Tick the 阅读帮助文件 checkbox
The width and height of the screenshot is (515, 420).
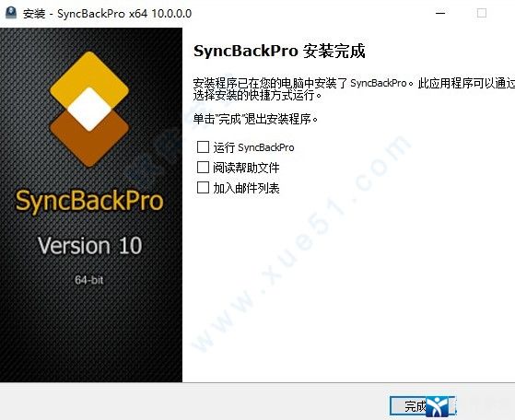[203, 168]
